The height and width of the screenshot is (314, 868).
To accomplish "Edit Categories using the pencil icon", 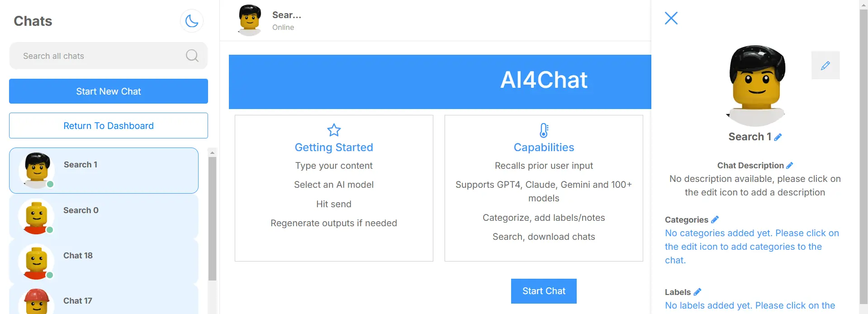I will coord(715,219).
